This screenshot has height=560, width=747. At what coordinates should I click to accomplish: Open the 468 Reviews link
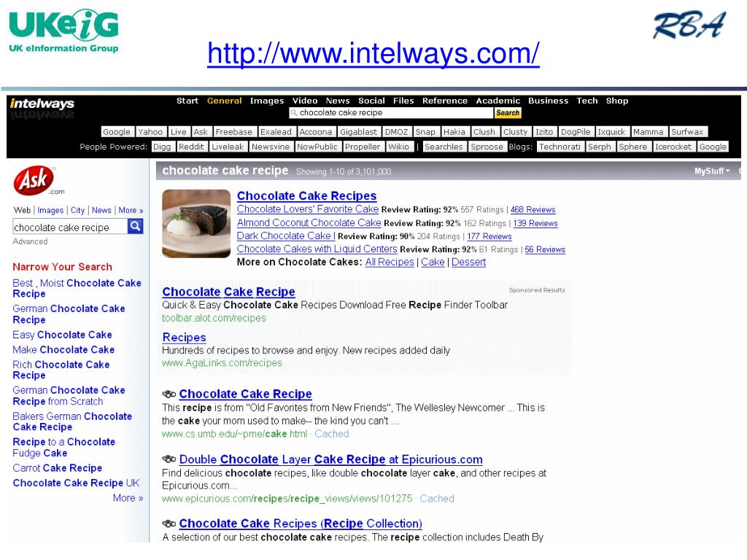pos(533,209)
